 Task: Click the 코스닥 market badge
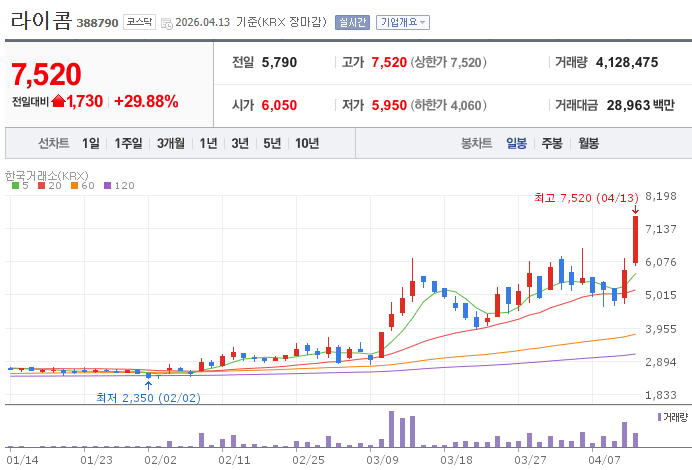pos(139,22)
